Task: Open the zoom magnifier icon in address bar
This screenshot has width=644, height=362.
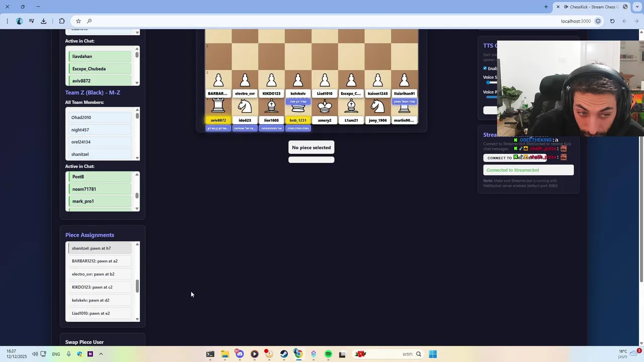Action: click(89, 21)
